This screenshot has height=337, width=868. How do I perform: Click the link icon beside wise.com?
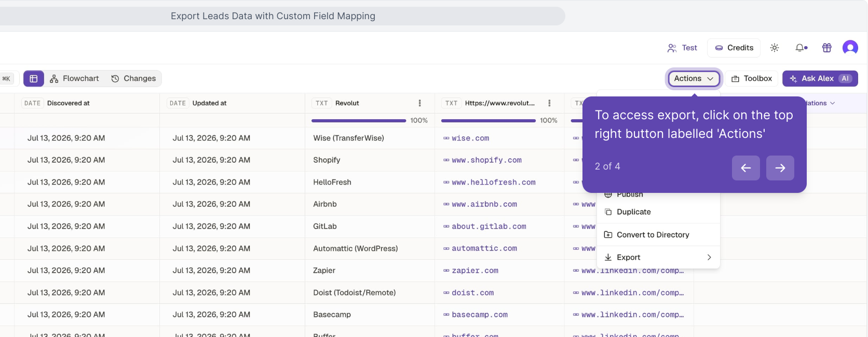446,138
